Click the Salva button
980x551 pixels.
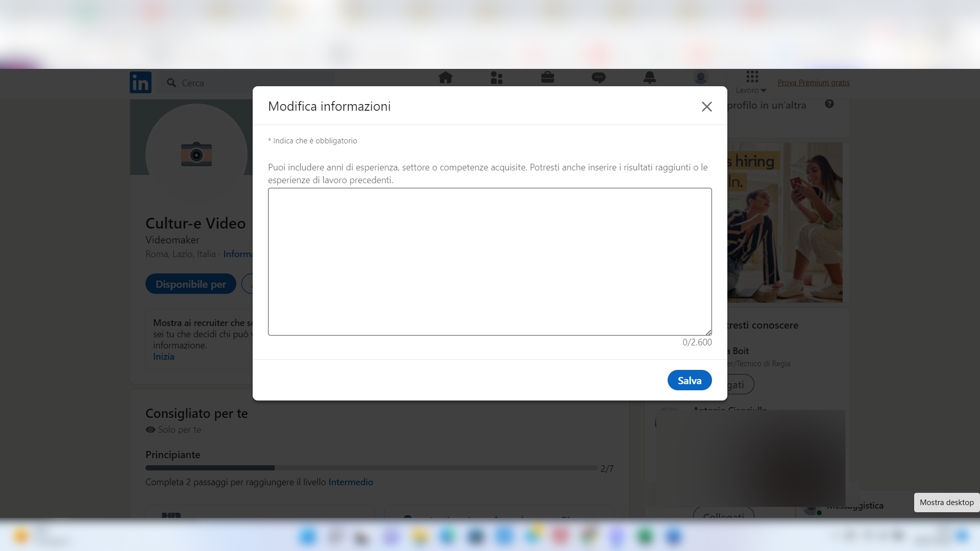(690, 380)
